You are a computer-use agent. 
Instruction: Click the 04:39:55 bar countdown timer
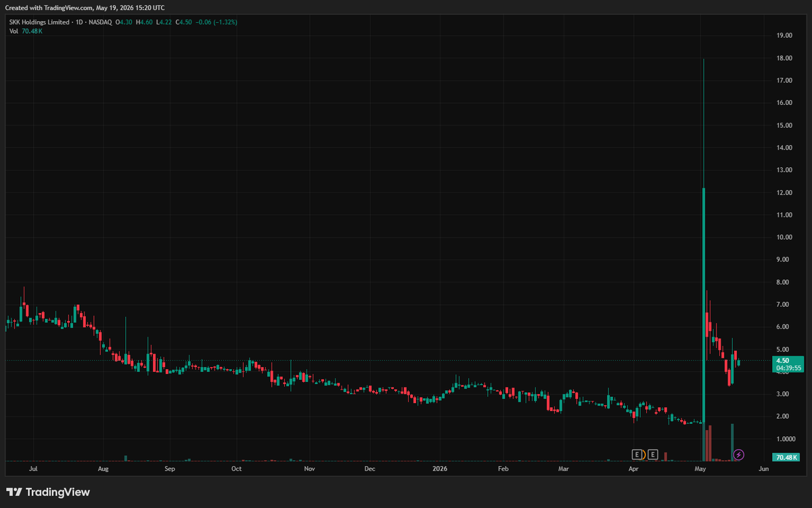click(788, 368)
